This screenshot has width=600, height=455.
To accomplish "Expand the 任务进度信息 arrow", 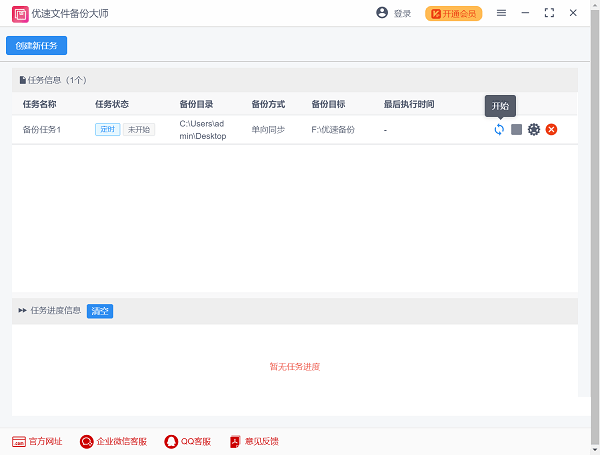I will click(x=22, y=310).
